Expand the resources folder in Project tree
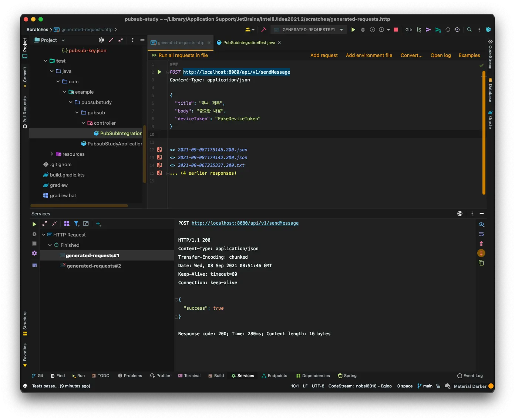 coord(52,154)
